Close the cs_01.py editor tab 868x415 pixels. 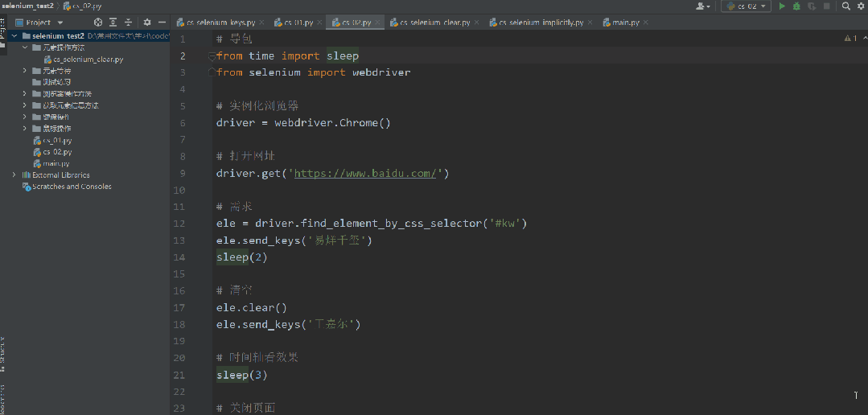click(x=319, y=23)
